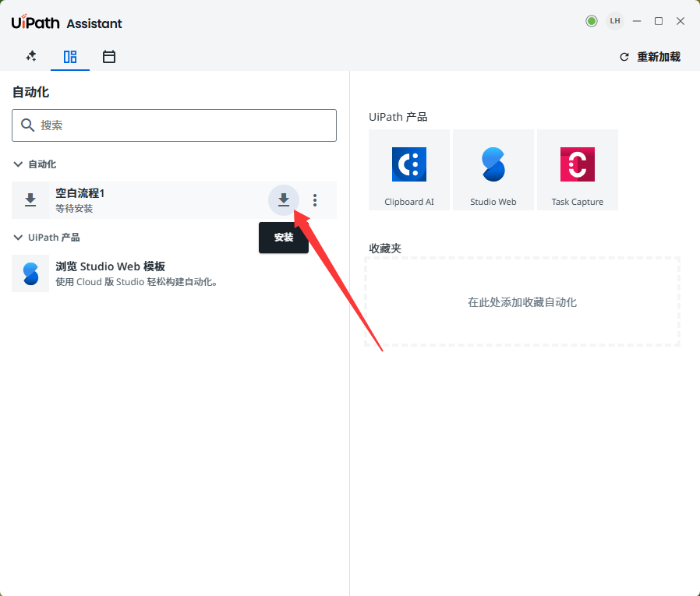Screen dimensions: 700x596
Task: Click the 使用 Cloud 版 Studio description text
Action: 136,282
